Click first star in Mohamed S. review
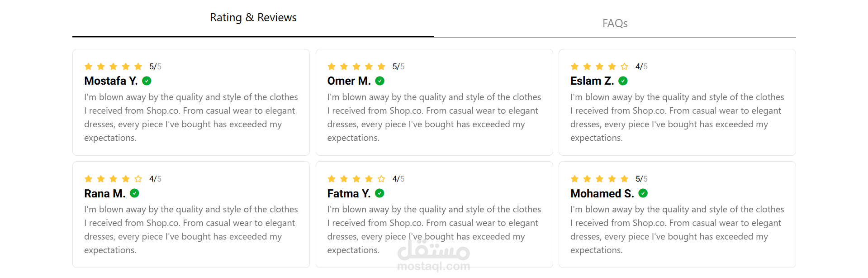Viewport: 868px width, 278px height. click(574, 179)
